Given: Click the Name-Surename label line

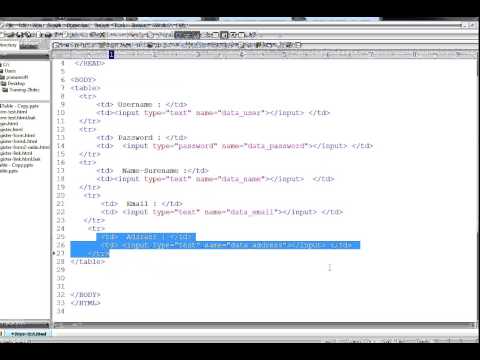Looking at the screenshot, I should [152, 171].
